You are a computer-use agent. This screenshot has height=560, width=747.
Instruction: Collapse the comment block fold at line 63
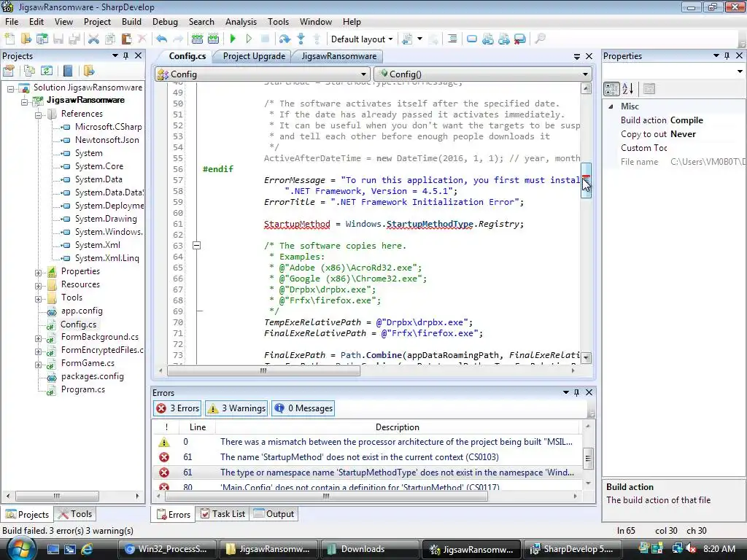(196, 246)
